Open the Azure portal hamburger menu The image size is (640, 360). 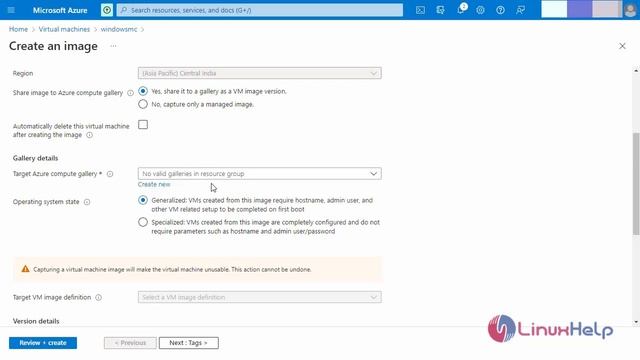coord(11,10)
